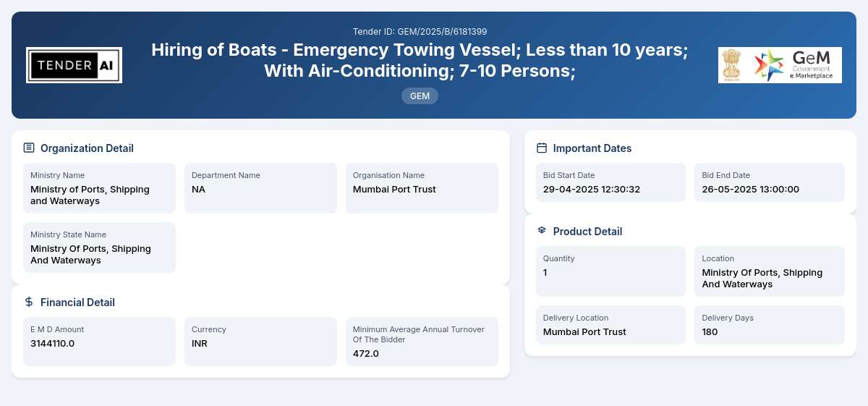Click the Delivery Location card
This screenshot has height=406, width=868.
610,325
